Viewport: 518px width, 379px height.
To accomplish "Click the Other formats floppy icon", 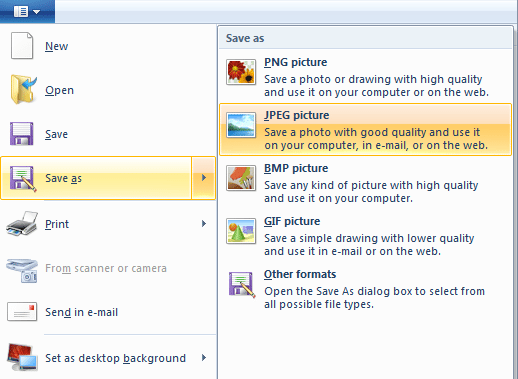I will click(x=242, y=284).
